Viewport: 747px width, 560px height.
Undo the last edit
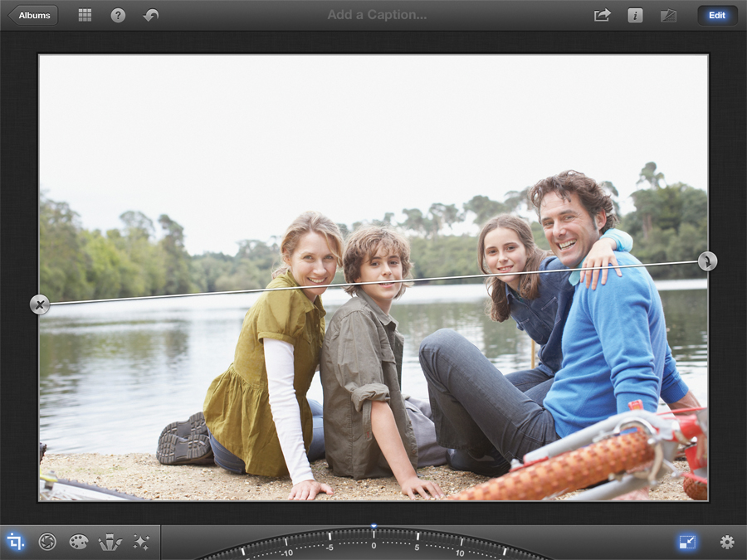point(151,15)
